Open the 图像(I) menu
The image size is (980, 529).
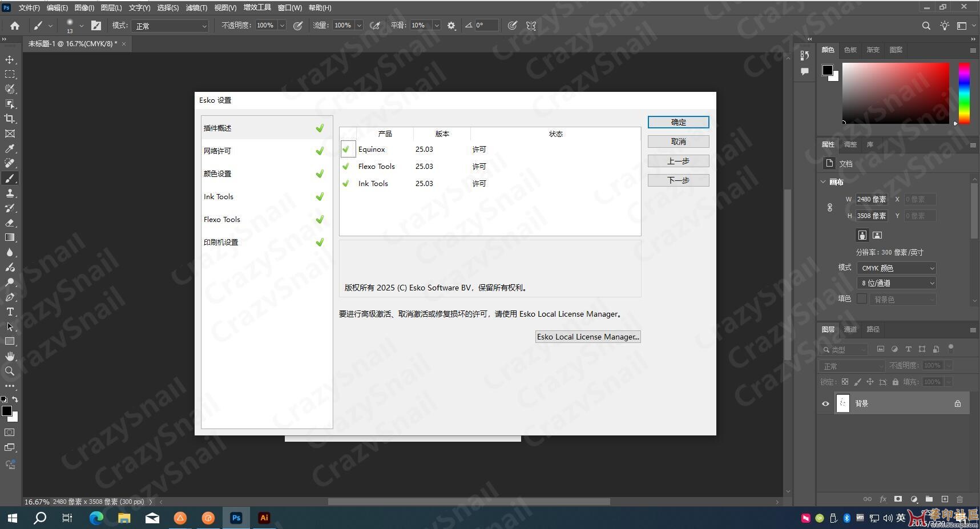pyautogui.click(x=84, y=8)
